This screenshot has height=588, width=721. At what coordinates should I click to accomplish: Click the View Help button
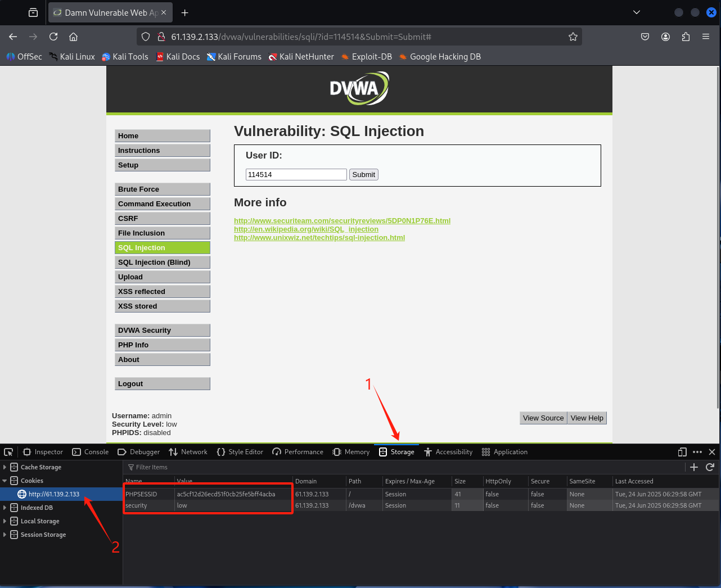pyautogui.click(x=587, y=418)
